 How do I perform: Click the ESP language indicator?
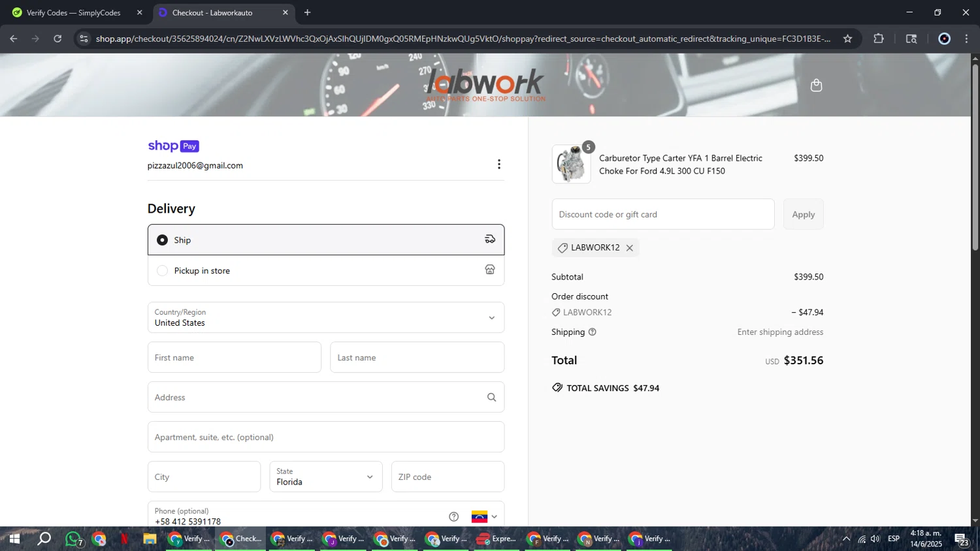point(894,539)
